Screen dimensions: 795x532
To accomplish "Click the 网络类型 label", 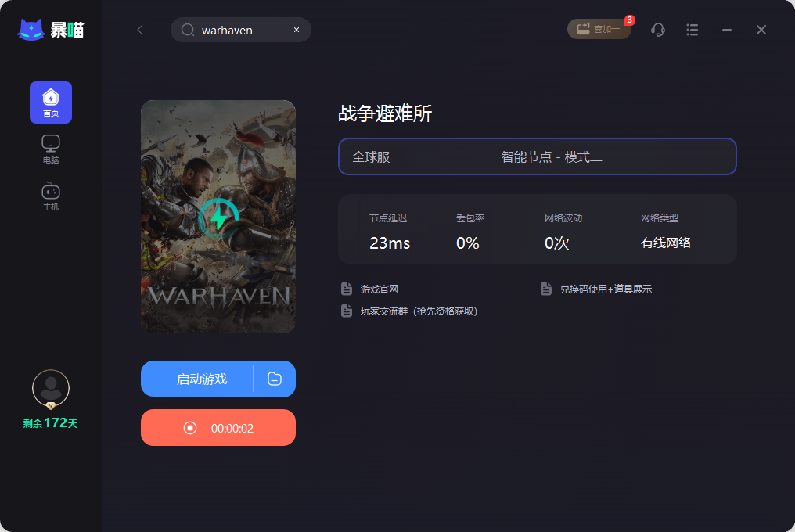I will [x=660, y=218].
